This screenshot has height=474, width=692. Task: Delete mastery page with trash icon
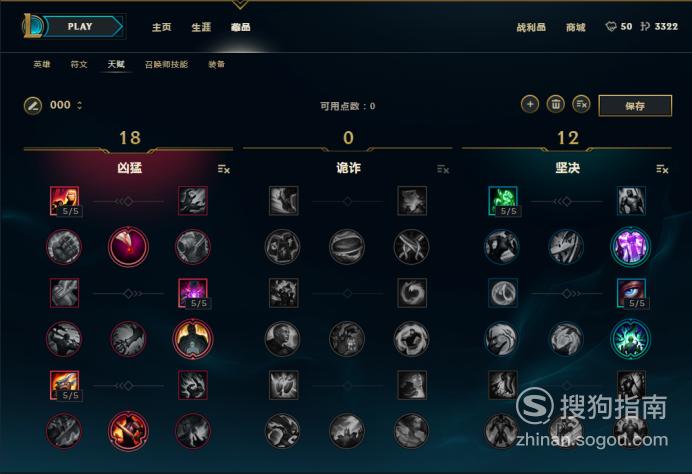pyautogui.click(x=556, y=105)
